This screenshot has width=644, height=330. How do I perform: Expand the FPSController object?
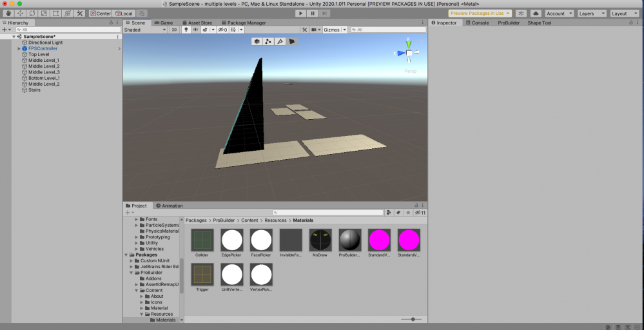coord(19,48)
